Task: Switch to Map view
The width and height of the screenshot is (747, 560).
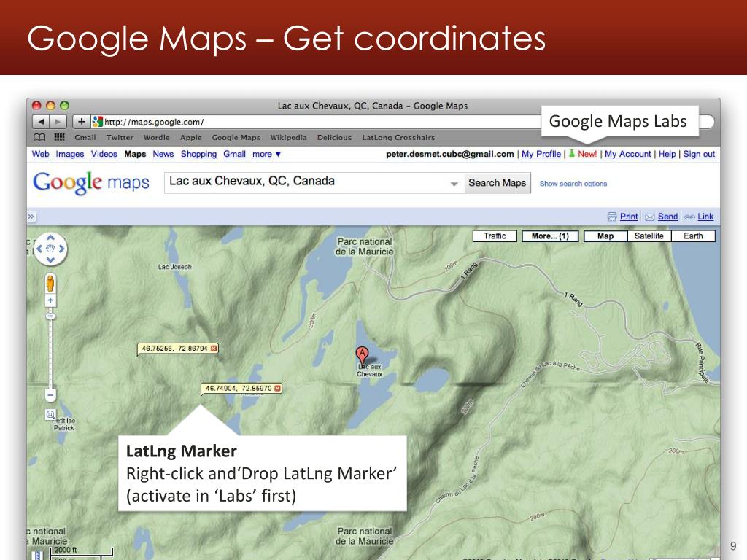Action: pos(605,236)
